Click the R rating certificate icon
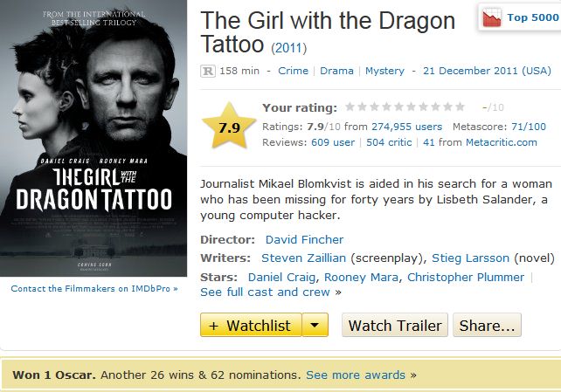Image resolution: width=561 pixels, height=392 pixels. (208, 71)
